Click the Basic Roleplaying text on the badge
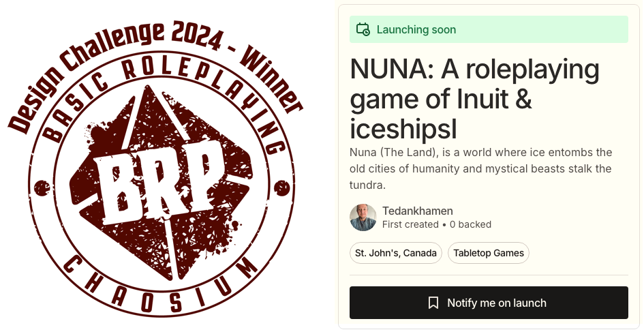 (164, 87)
